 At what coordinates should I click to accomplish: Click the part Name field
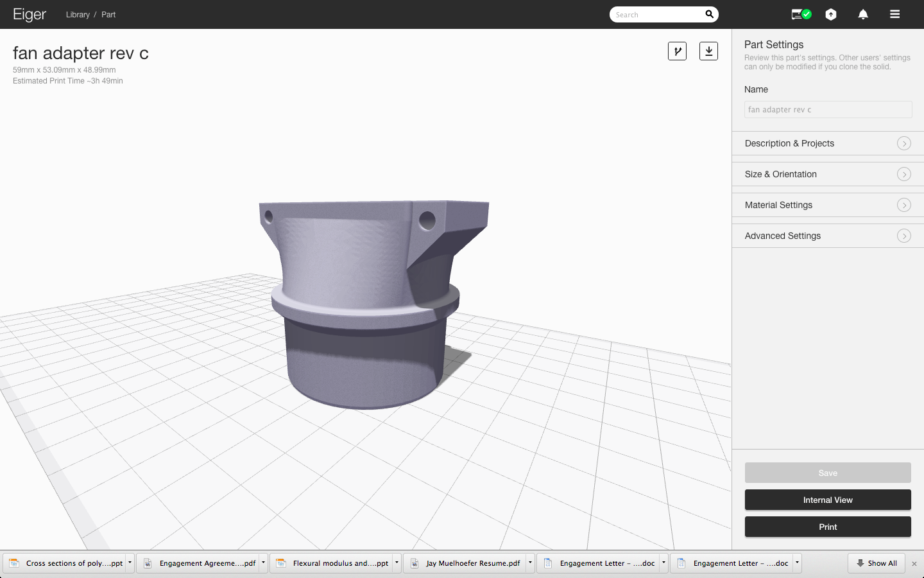click(x=828, y=110)
